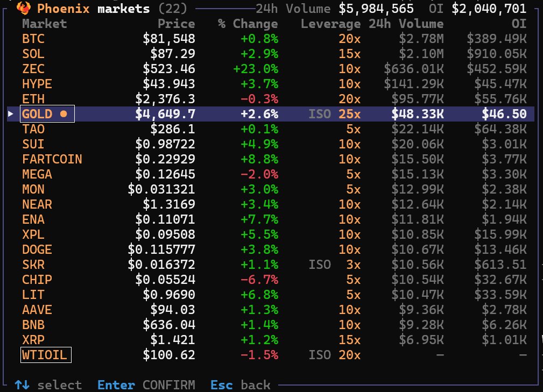
Task: Click TAO leverage 5x
Action: coord(353,129)
